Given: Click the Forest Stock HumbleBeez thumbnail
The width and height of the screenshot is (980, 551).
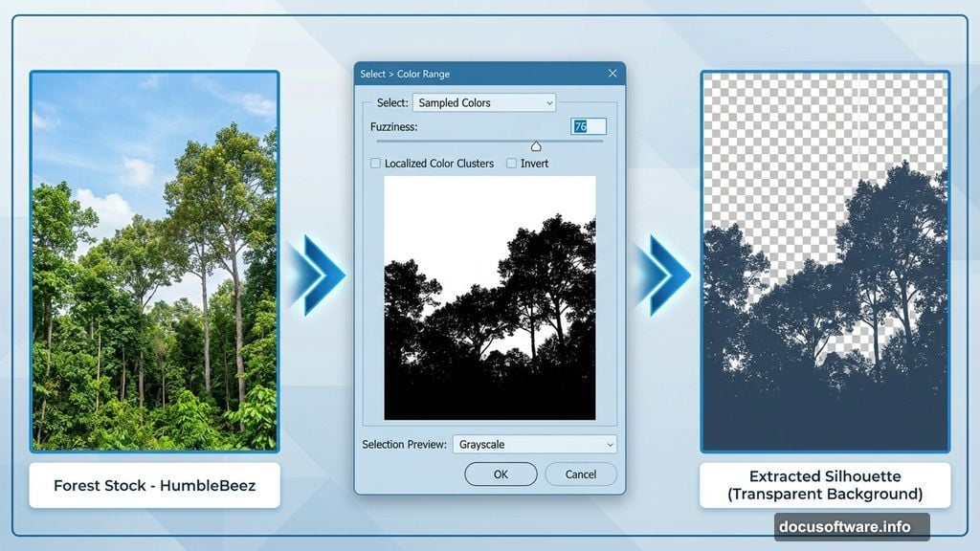Looking at the screenshot, I should 154,259.
